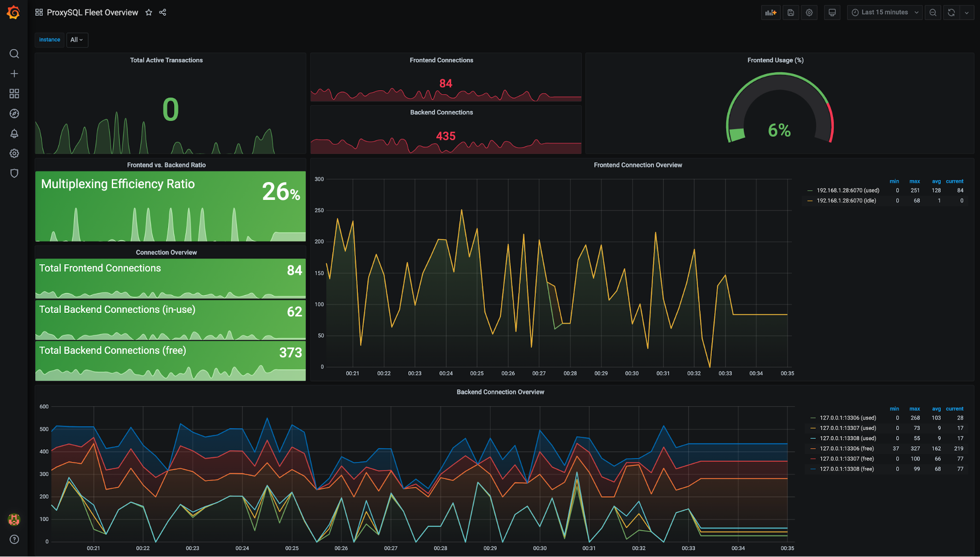
Task: Click the Multiplexing Efficiency Ratio stat
Action: (170, 206)
